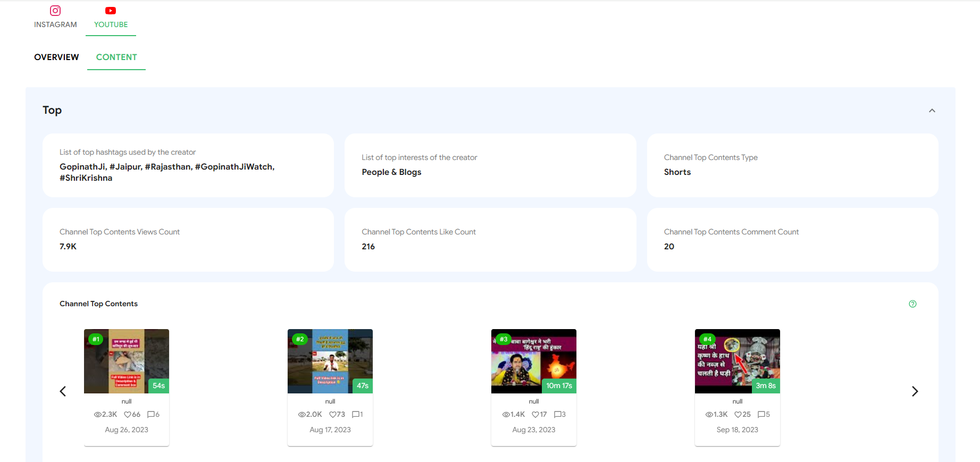This screenshot has width=980, height=462.
Task: Show next top contents with right arrow
Action: [915, 391]
